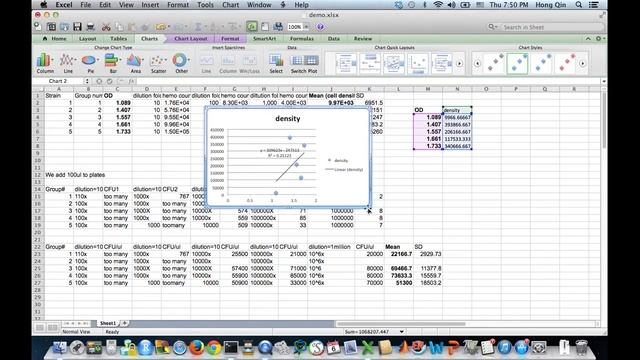Click the Cut scissors icon

106,27
